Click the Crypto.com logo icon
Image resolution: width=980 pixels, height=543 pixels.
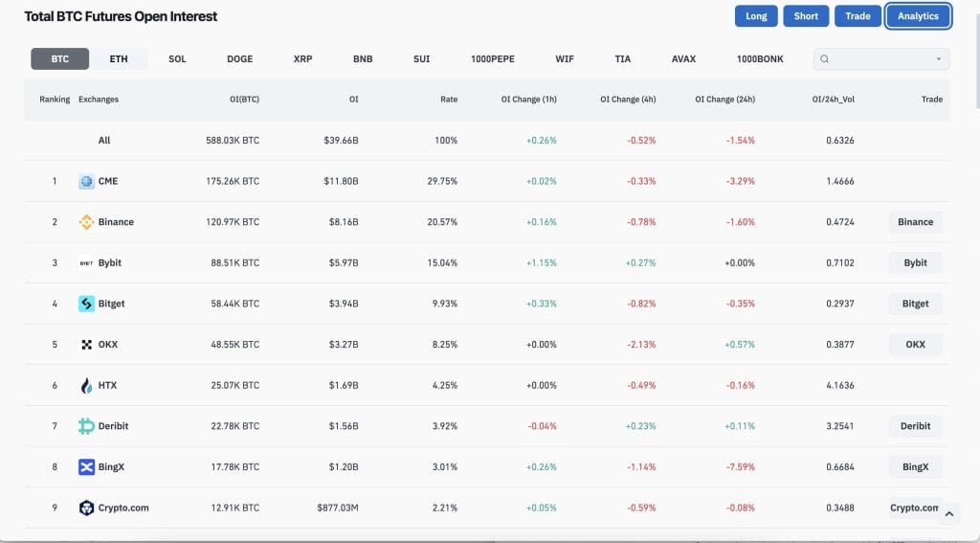(x=86, y=508)
